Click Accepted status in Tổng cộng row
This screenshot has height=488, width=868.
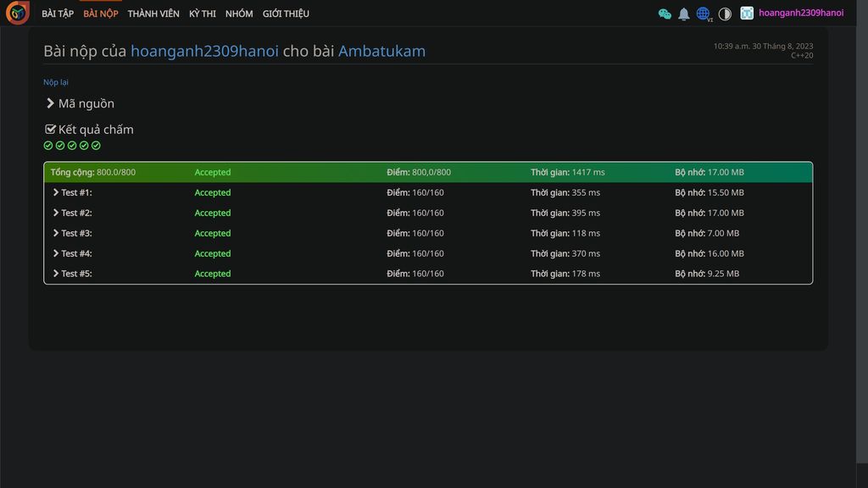point(213,172)
